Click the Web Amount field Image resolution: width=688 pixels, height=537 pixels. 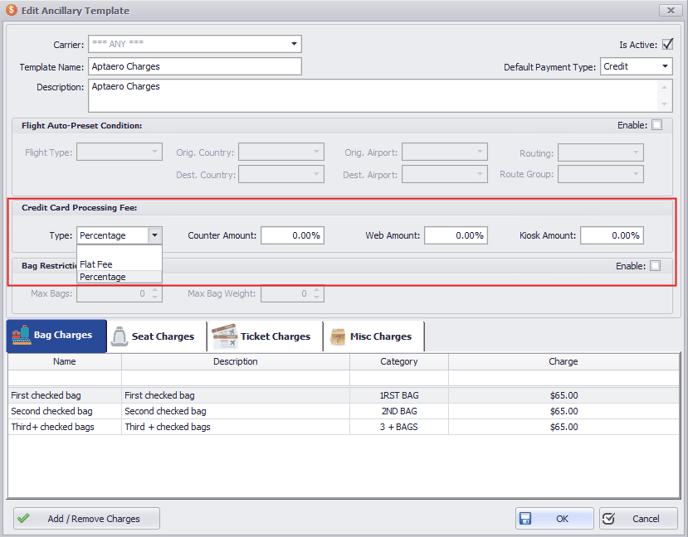tap(456, 236)
